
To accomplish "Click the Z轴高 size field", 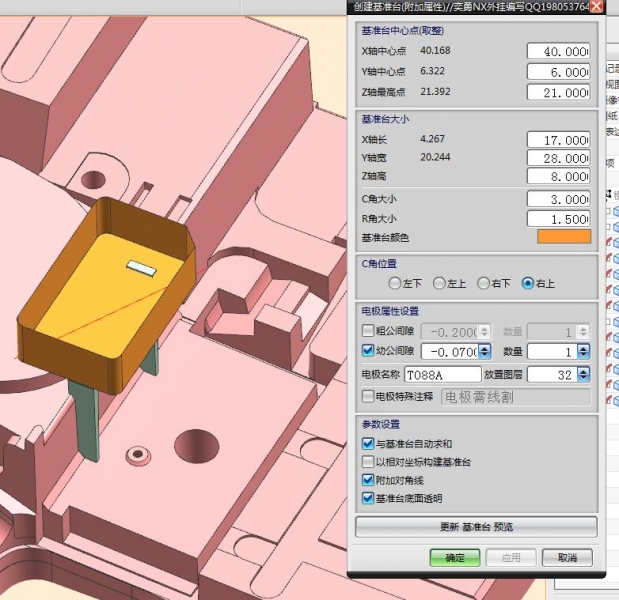I will [559, 176].
